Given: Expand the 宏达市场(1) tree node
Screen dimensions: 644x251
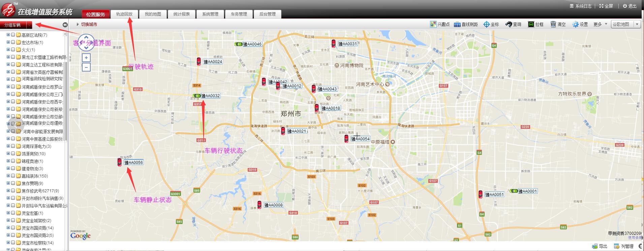Looking at the screenshot, I should click(x=8, y=42).
